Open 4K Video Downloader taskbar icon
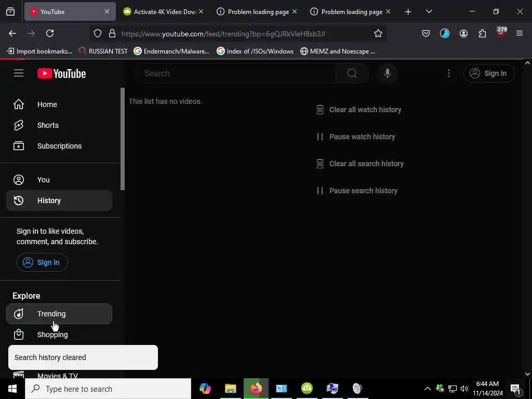The width and height of the screenshot is (532, 399). [307, 389]
